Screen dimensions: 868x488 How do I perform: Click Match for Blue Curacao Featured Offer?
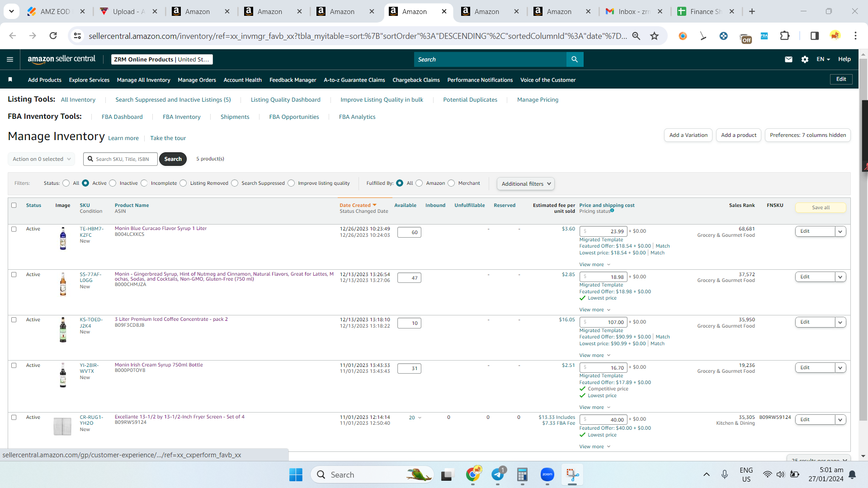point(663,246)
